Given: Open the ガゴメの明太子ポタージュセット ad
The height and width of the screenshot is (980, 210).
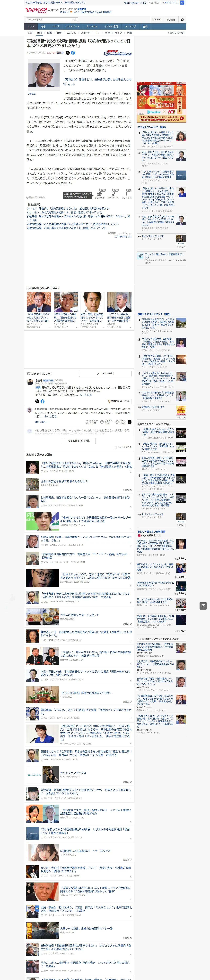Looking at the screenshot, I should [x=79, y=615].
